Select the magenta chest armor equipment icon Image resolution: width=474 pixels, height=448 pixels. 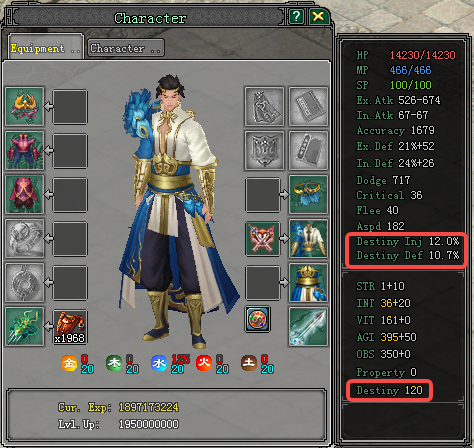click(x=25, y=150)
